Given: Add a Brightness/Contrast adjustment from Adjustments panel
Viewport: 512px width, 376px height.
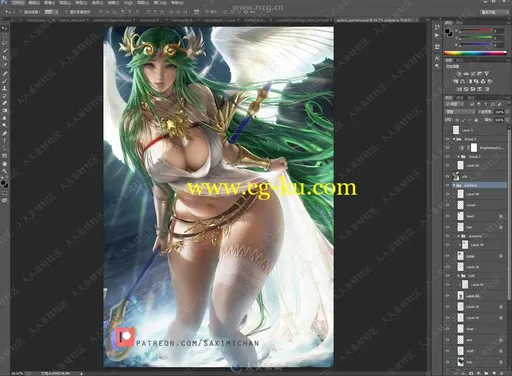Looking at the screenshot, I should pyautogui.click(x=459, y=74).
